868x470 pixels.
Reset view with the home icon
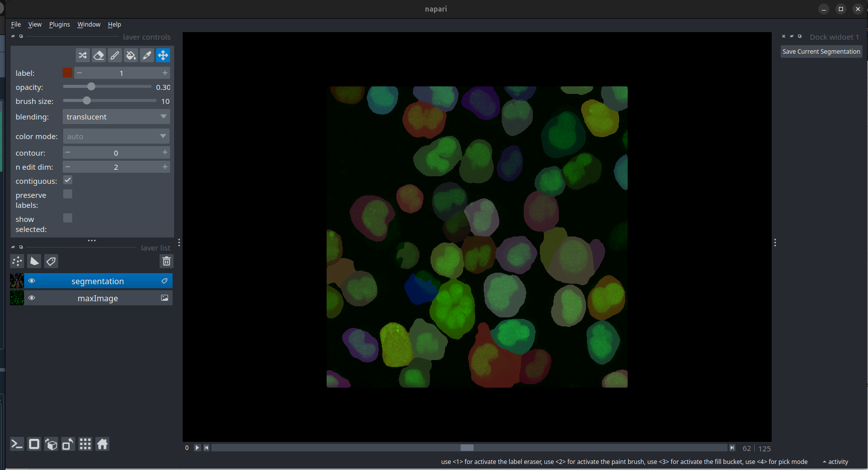point(102,444)
